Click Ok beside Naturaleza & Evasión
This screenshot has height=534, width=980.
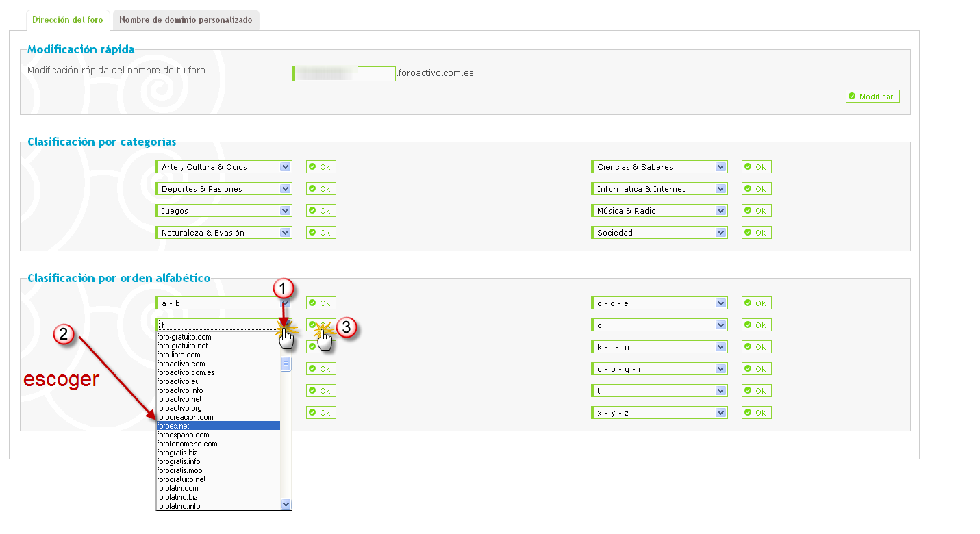[321, 233]
